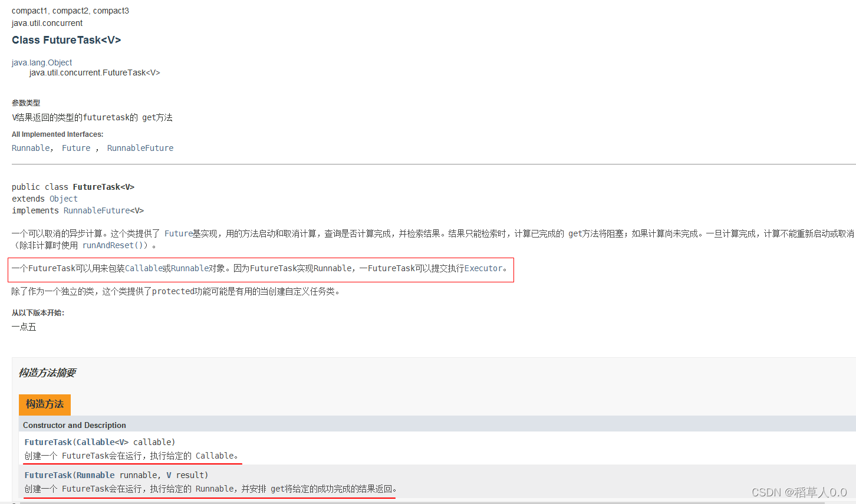
Task: Click the 'public class FutureTask<V>' declaration
Action: (73, 187)
